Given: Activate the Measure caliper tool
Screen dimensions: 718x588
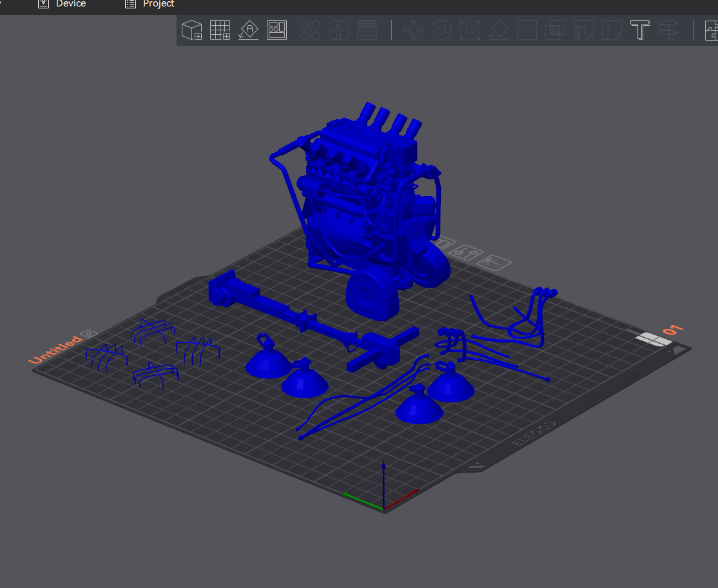Looking at the screenshot, I should 668,30.
